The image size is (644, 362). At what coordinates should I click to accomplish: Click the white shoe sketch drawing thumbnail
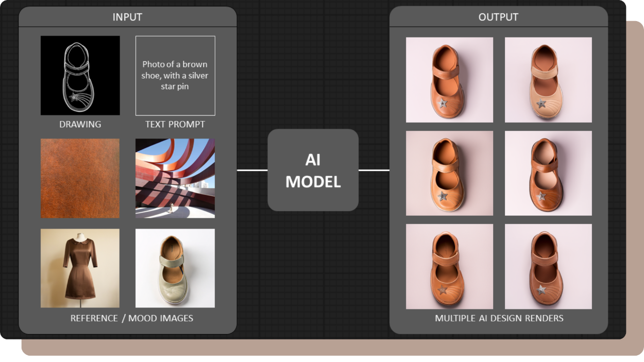[x=80, y=75]
